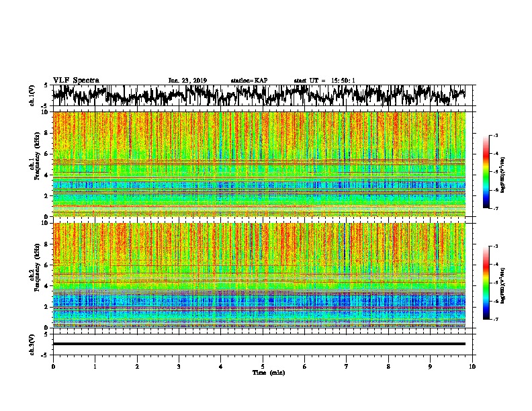Click the ch.1 "Frequency (kHz)" axis label

tap(38, 156)
